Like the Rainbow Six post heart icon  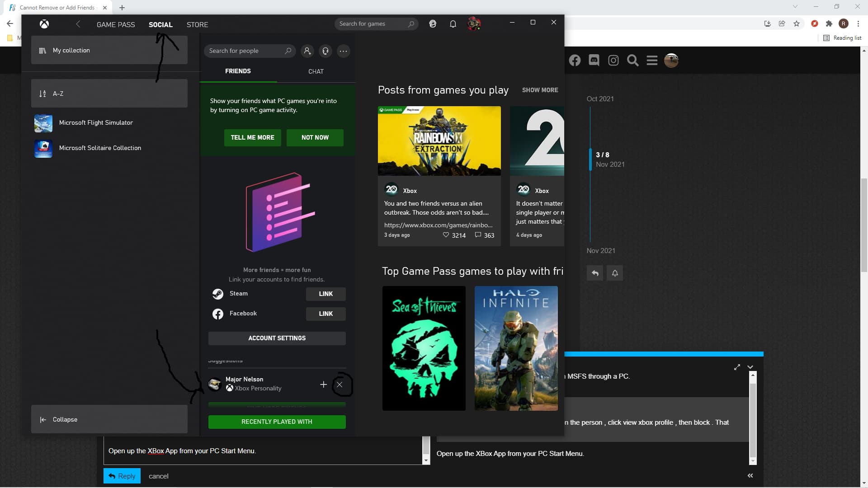[446, 235]
